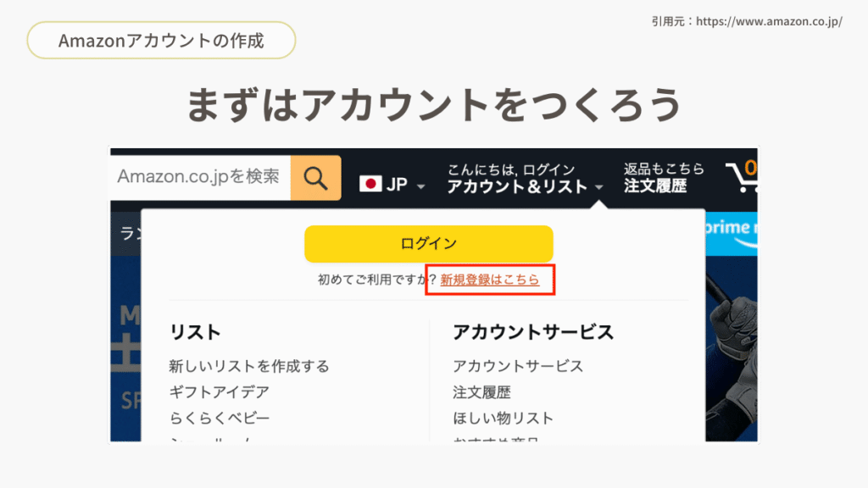Click the prime banner on right
Image resolution: width=868 pixels, height=488 pixels.
click(732, 234)
